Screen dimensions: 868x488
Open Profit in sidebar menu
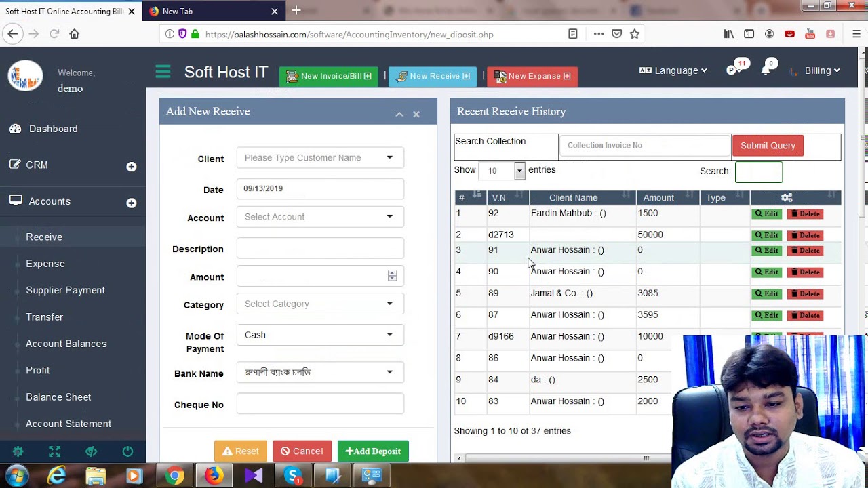[38, 370]
